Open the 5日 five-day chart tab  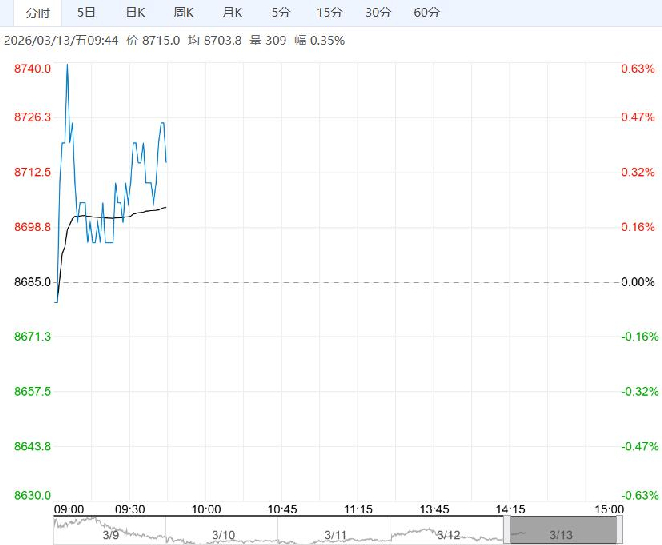coord(87,13)
